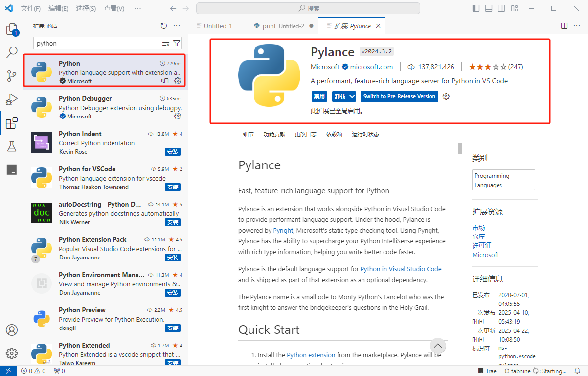588x376 pixels.
Task: Click the Trae status bar item
Action: [x=487, y=371]
